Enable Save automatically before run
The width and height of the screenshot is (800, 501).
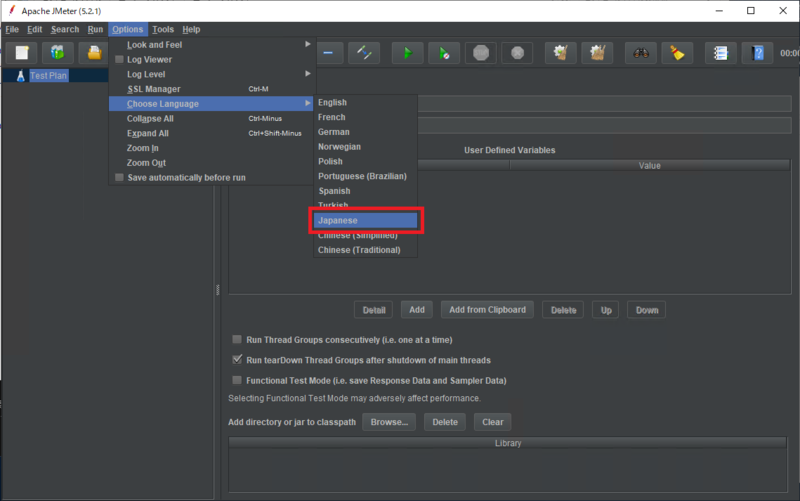pyautogui.click(x=119, y=178)
